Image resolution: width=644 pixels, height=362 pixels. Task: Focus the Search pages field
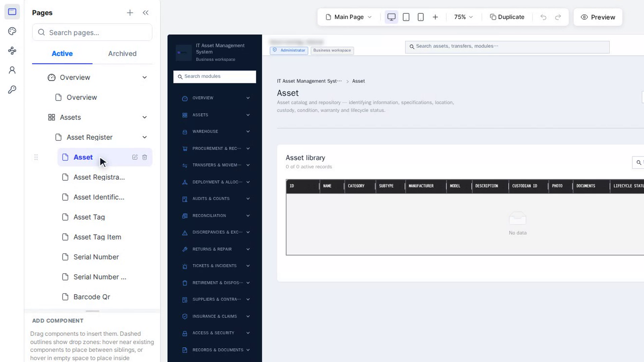click(92, 33)
